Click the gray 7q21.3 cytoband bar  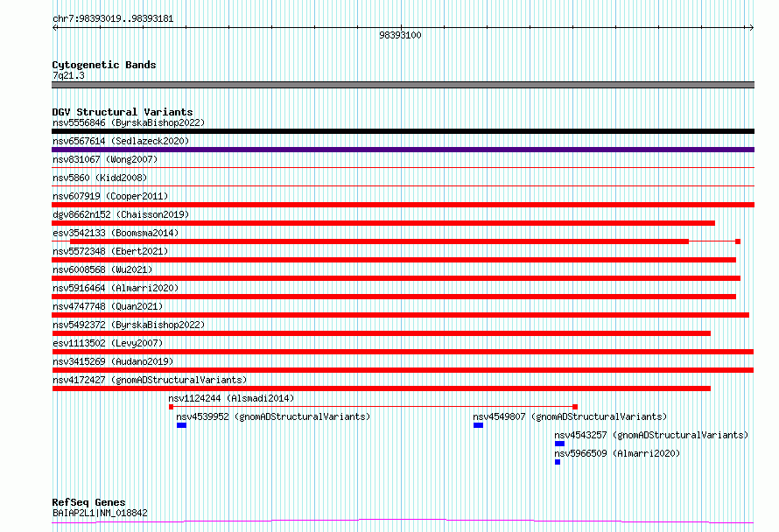(x=403, y=85)
